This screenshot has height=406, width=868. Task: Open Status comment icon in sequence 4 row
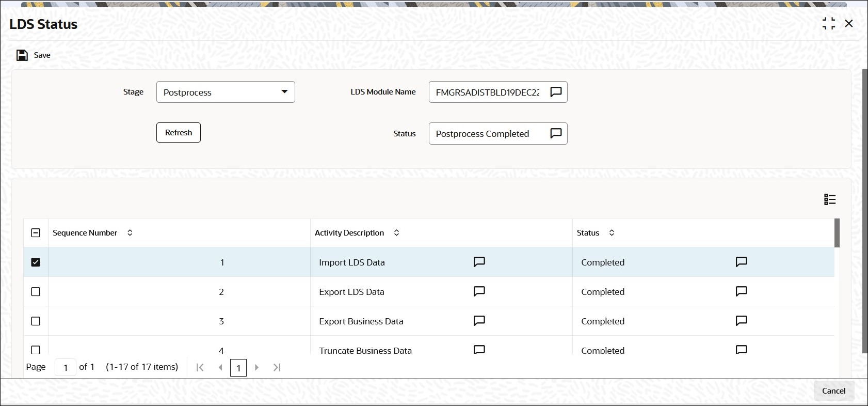tap(742, 350)
